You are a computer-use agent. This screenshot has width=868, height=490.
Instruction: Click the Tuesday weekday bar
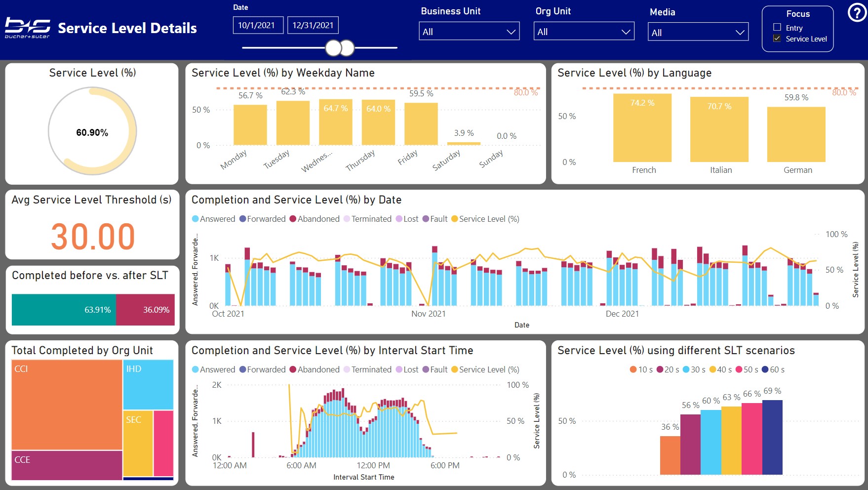pyautogui.click(x=293, y=122)
